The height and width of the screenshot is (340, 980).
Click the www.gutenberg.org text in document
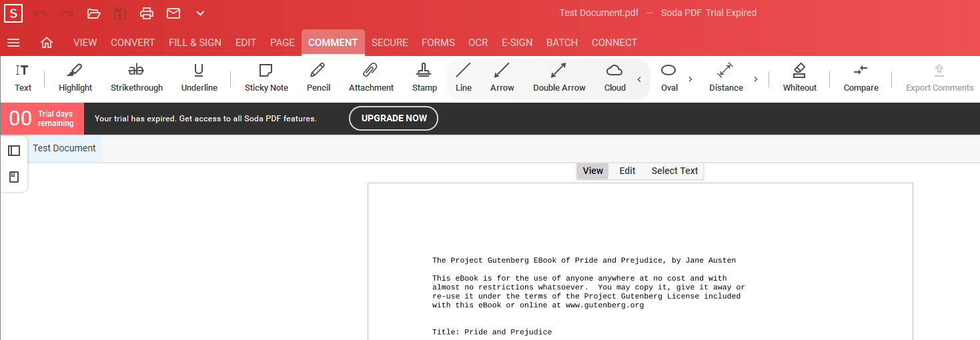(604, 305)
